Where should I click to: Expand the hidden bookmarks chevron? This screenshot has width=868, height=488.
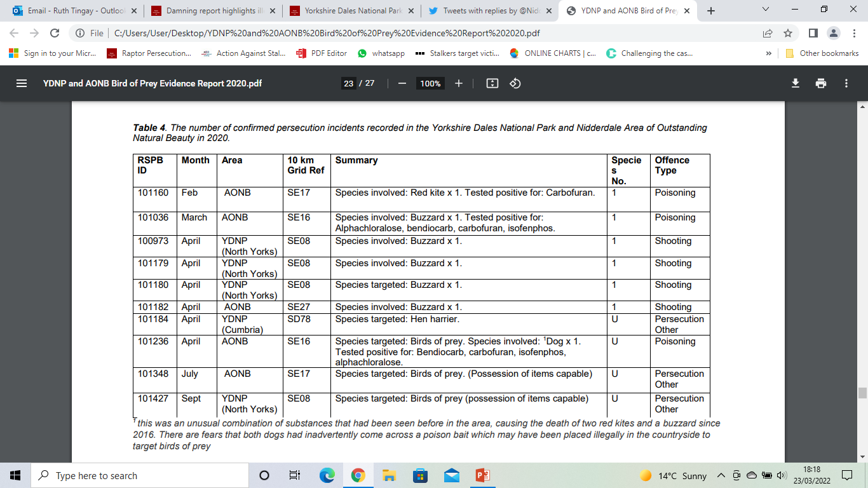click(x=769, y=53)
